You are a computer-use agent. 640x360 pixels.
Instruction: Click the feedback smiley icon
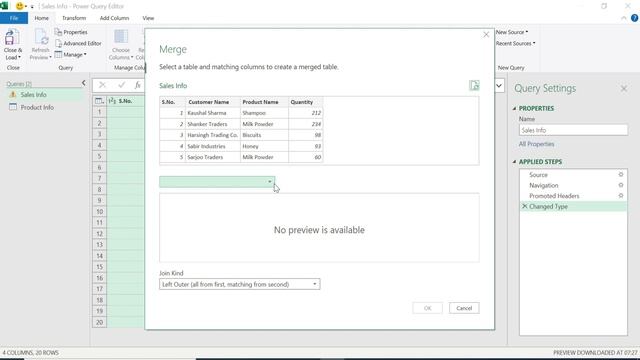(19, 6)
